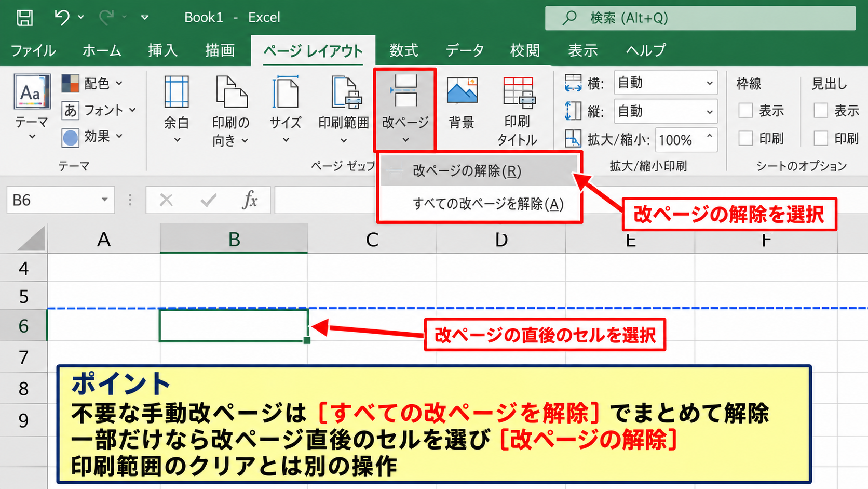Click in the 検索 (Alt+Q) search box

[700, 18]
